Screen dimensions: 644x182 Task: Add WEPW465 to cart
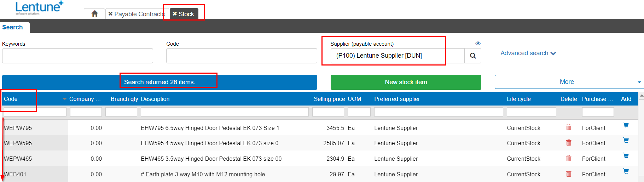tap(626, 156)
